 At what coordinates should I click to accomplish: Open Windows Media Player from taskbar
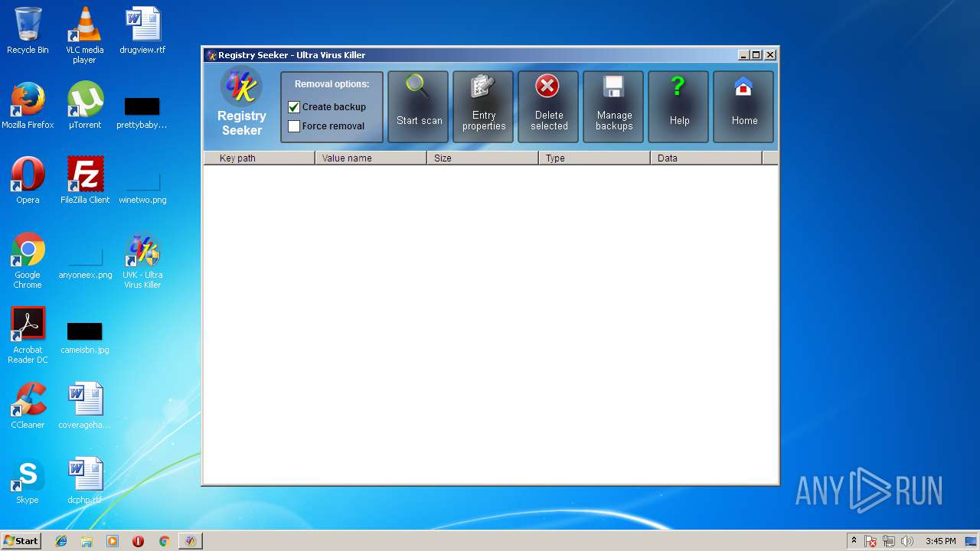tap(113, 541)
